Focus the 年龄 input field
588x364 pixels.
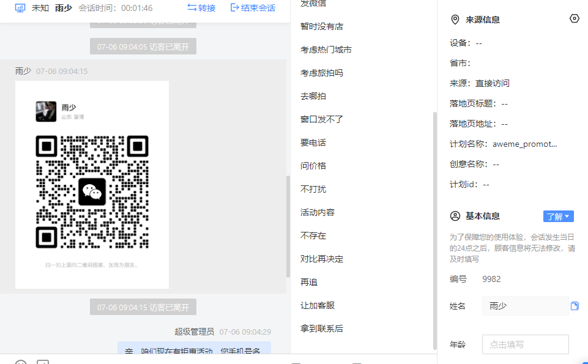[526, 344]
